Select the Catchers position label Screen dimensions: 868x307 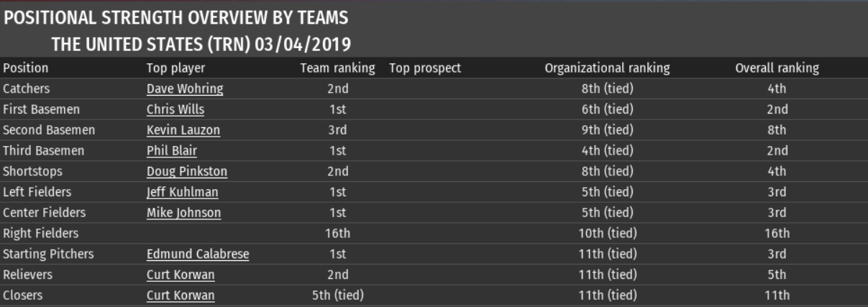[27, 90]
